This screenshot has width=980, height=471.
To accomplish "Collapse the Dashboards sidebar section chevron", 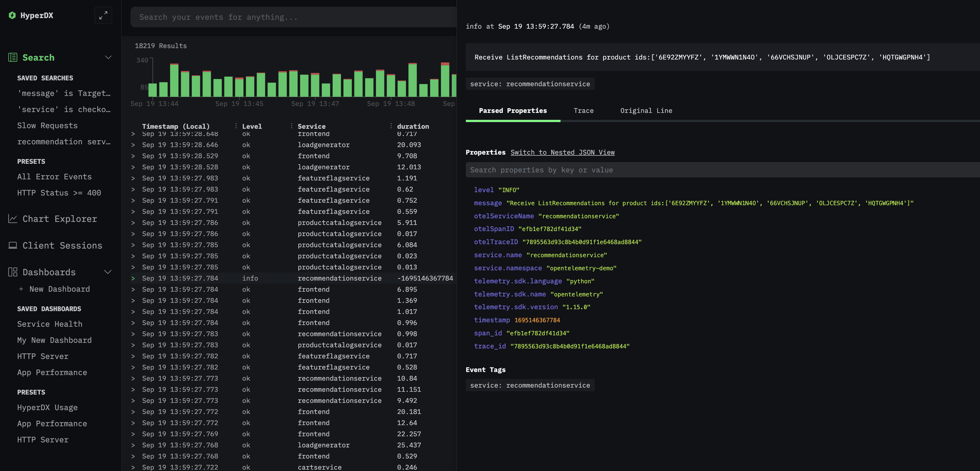I will click(x=108, y=272).
